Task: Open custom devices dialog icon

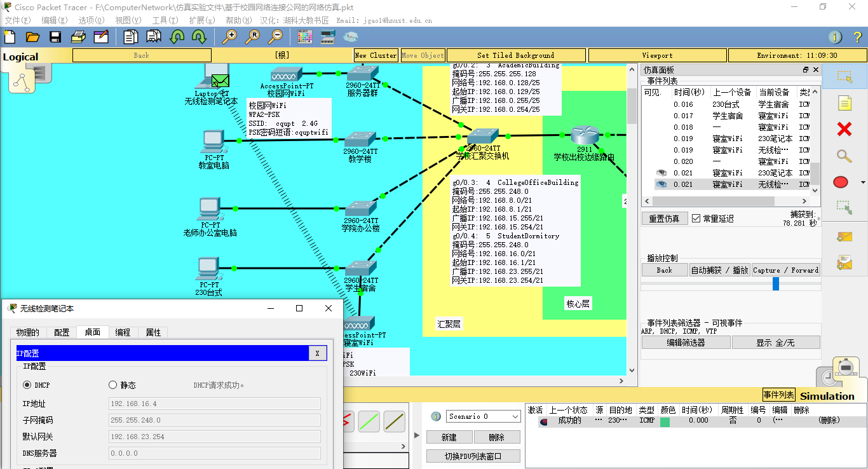Action: (x=328, y=37)
